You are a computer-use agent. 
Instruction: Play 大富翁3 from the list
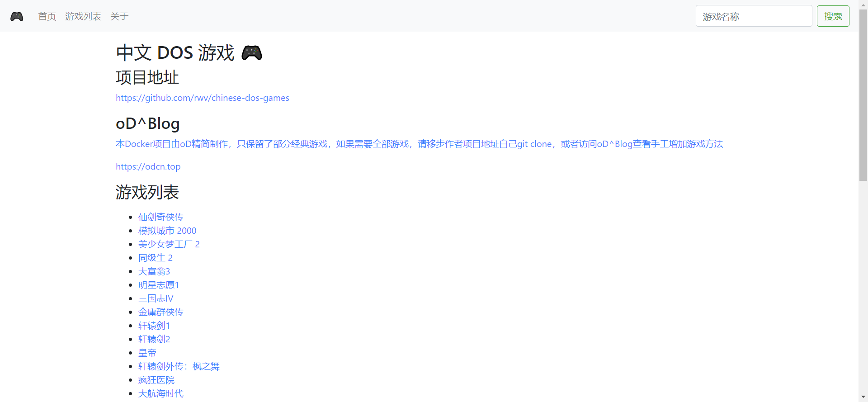pos(154,271)
